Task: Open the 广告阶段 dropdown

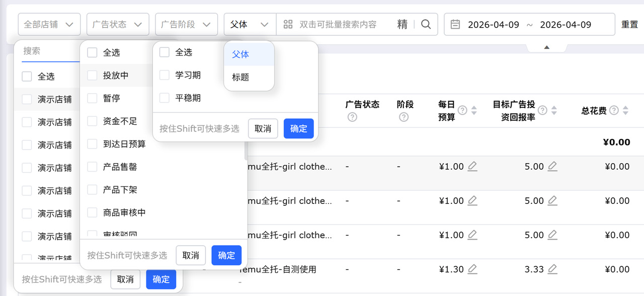Action: coord(186,24)
